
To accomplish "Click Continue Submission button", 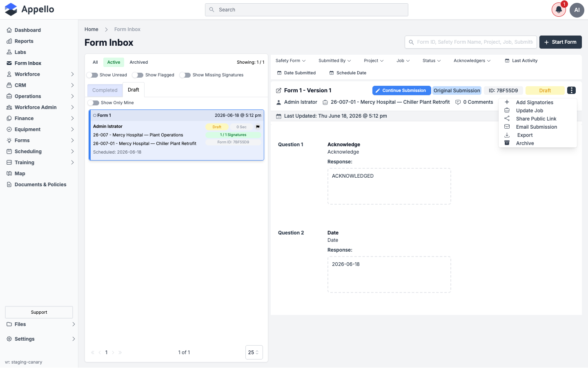I will click(401, 91).
